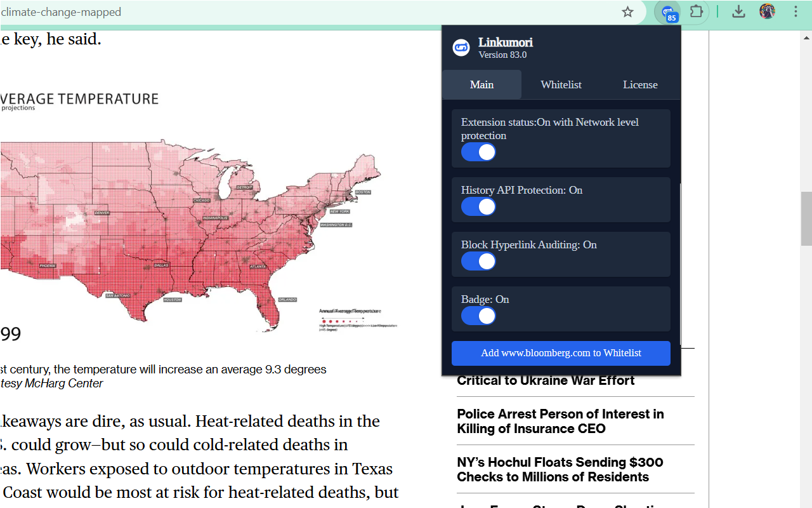Bookmark this page with the star icon
Viewport: 812px width, 508px height.
(627, 12)
